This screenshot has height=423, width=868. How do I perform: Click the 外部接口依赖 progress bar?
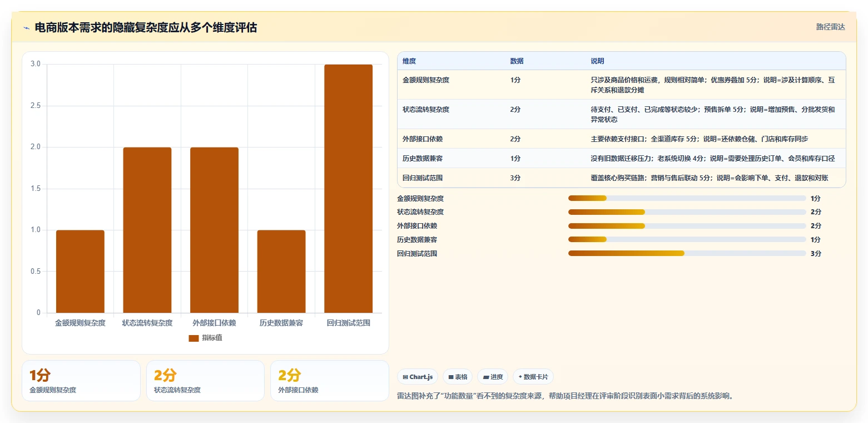pos(687,226)
